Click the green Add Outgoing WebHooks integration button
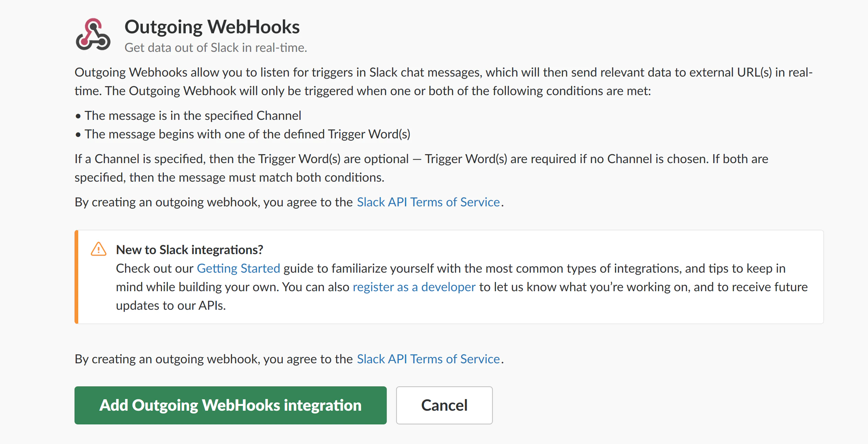The width and height of the screenshot is (868, 444). click(230, 405)
